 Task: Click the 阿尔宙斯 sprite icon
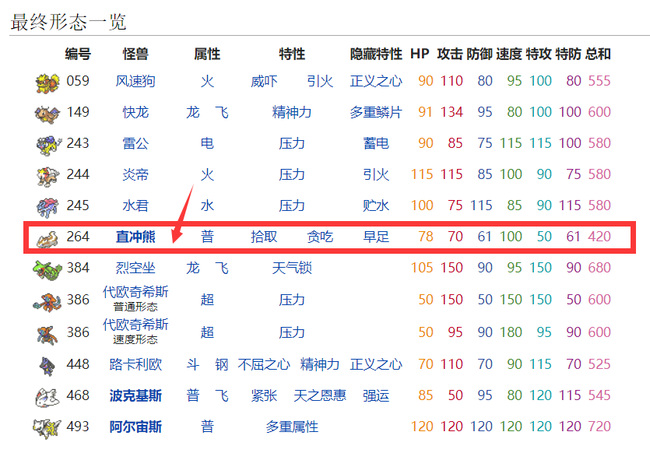[47, 429]
